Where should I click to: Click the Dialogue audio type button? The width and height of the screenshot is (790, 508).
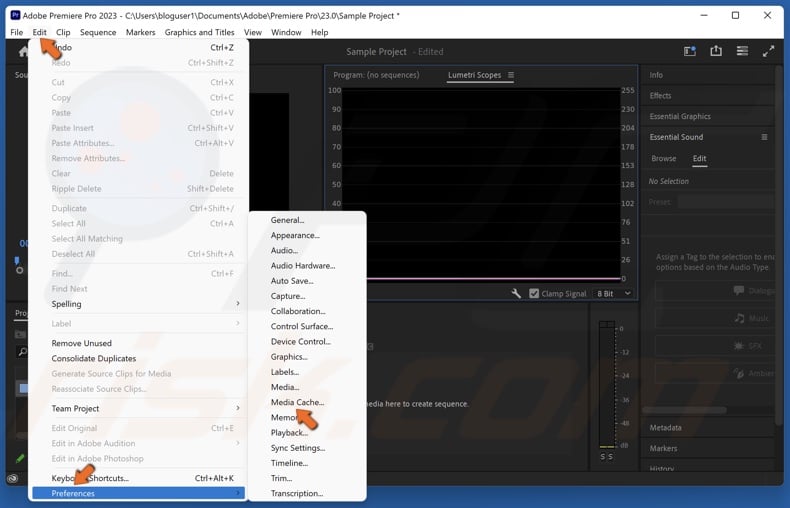point(714,291)
